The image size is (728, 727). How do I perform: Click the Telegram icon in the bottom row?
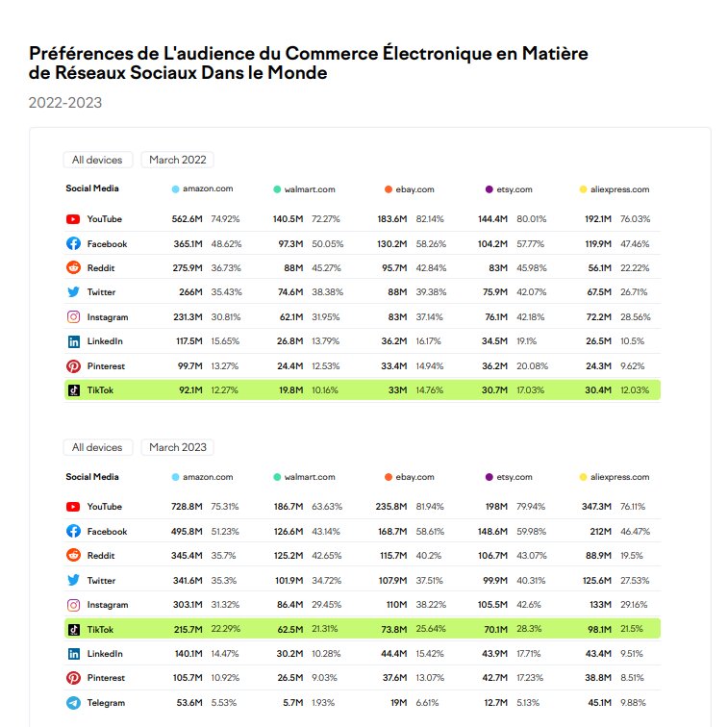[x=73, y=703]
